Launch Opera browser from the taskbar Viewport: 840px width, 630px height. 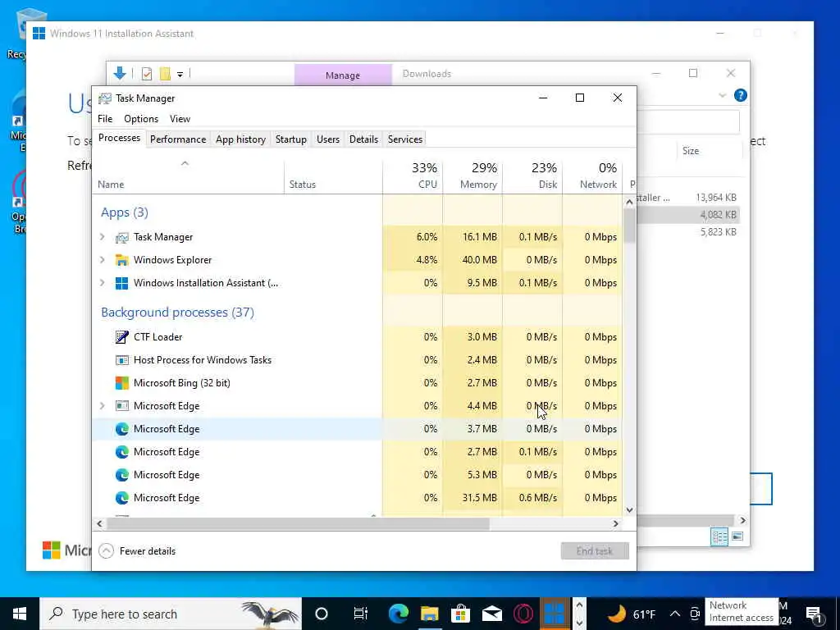(x=523, y=614)
